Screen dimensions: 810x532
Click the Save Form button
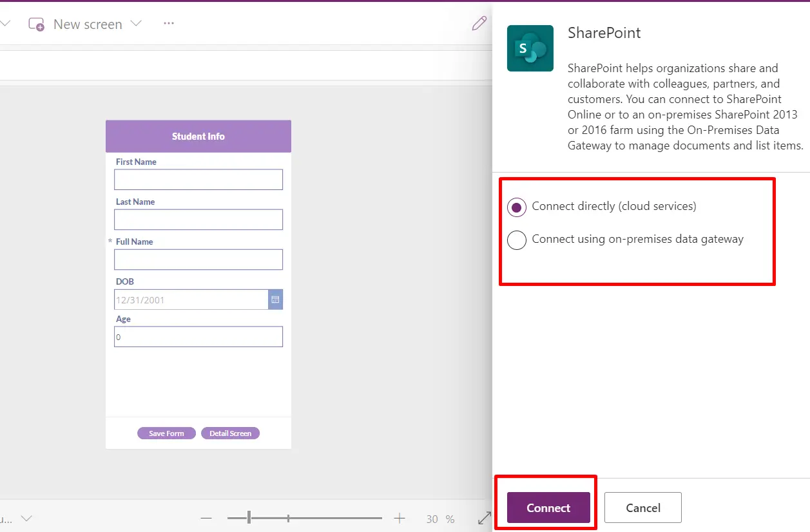(x=166, y=433)
